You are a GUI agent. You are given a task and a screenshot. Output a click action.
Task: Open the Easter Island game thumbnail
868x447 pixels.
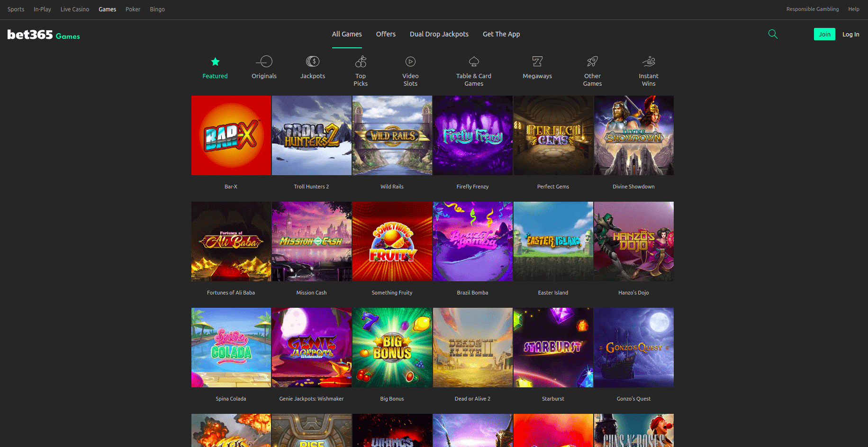point(553,241)
